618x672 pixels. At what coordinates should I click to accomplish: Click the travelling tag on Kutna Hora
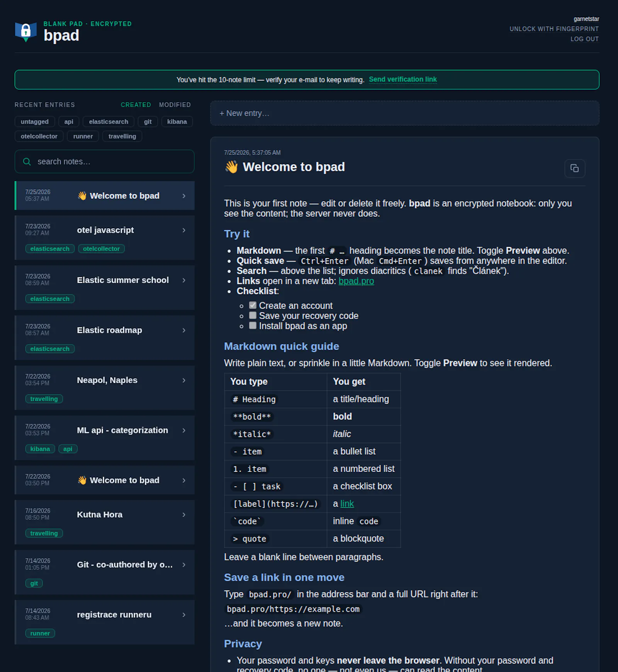point(44,533)
